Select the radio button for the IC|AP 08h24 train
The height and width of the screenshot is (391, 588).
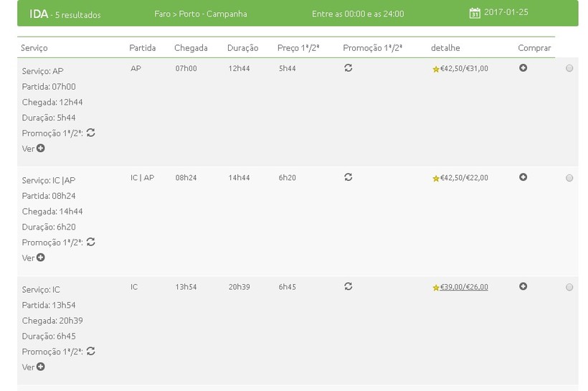pyautogui.click(x=569, y=178)
